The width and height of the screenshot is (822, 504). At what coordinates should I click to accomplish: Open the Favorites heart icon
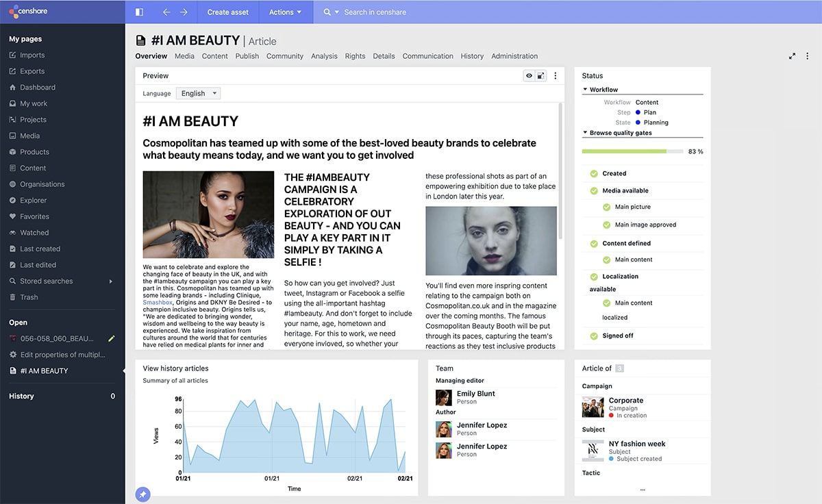coord(12,216)
